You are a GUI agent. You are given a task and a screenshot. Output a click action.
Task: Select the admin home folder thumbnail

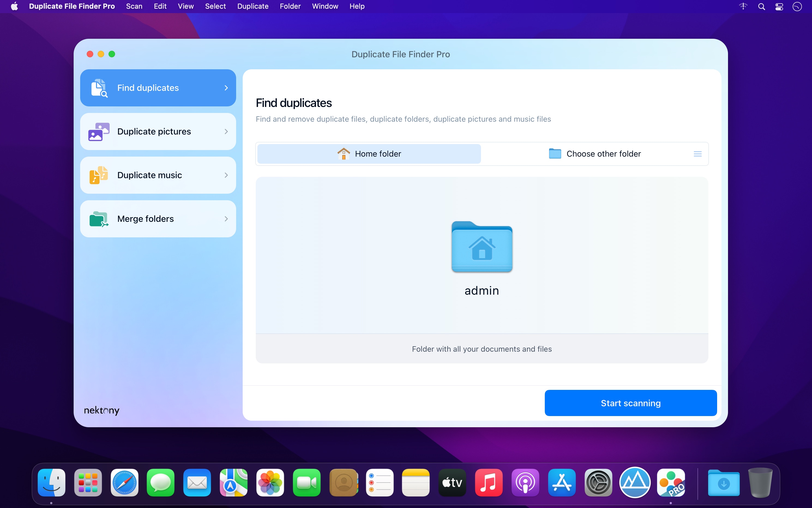click(x=482, y=247)
